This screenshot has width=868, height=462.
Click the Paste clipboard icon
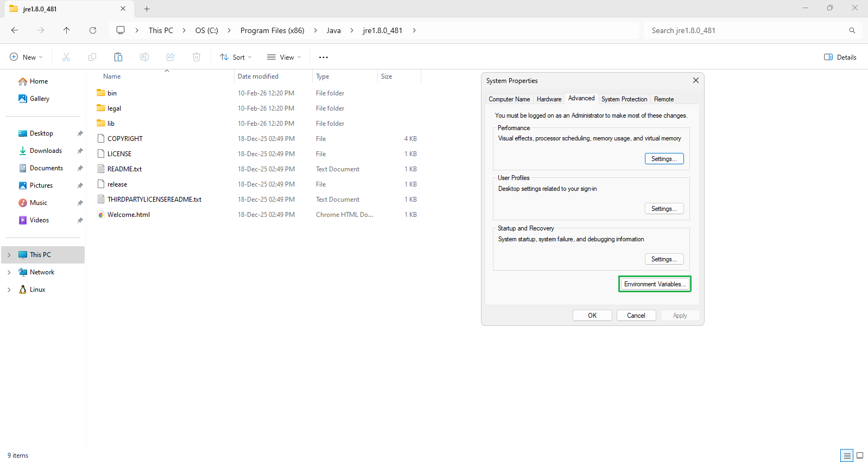(118, 57)
